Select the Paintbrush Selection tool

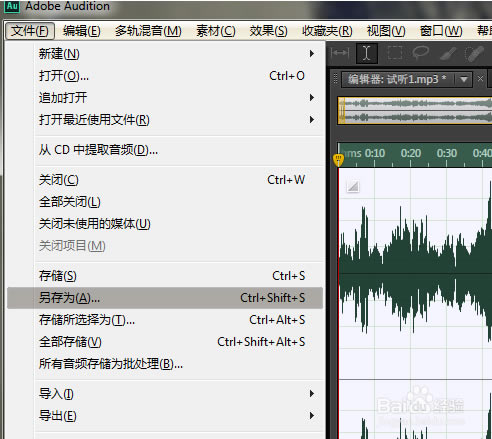(448, 53)
